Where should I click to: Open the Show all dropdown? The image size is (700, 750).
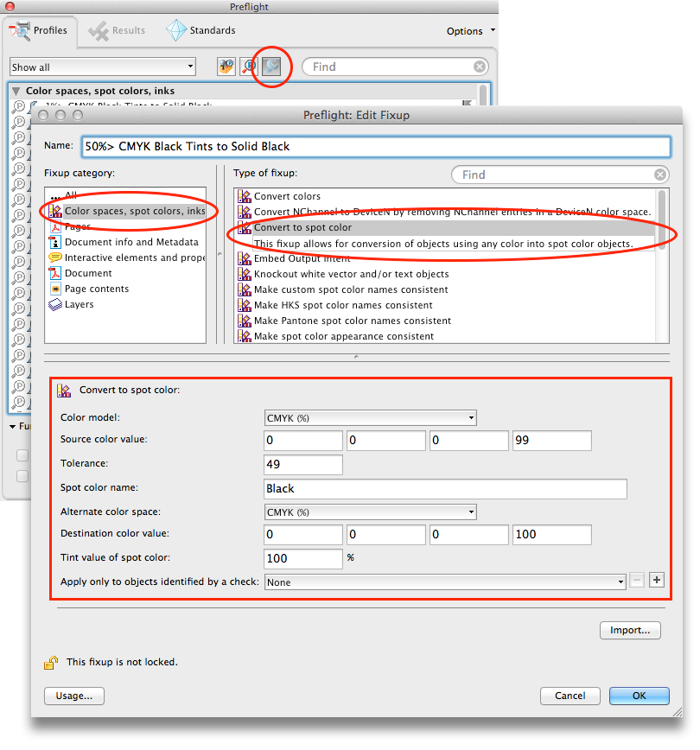click(x=103, y=67)
